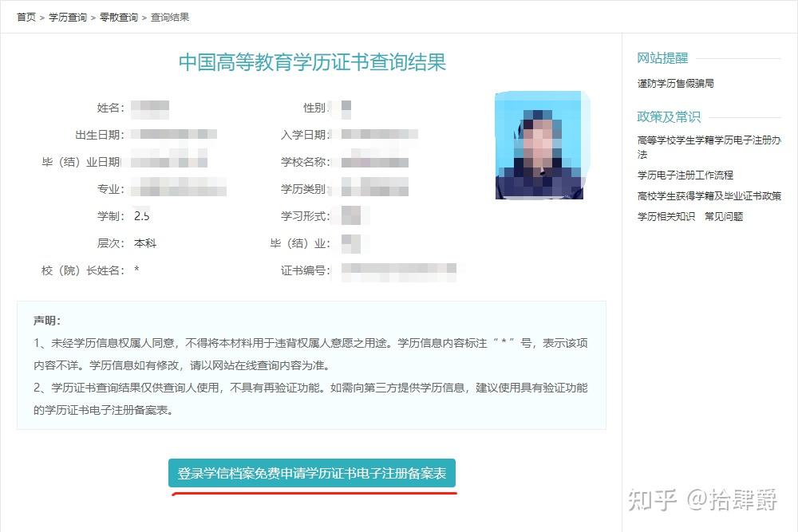Click the 中国高等教育学历证书查询结果 page title
Screen dimensions: 798x532
click(x=312, y=62)
